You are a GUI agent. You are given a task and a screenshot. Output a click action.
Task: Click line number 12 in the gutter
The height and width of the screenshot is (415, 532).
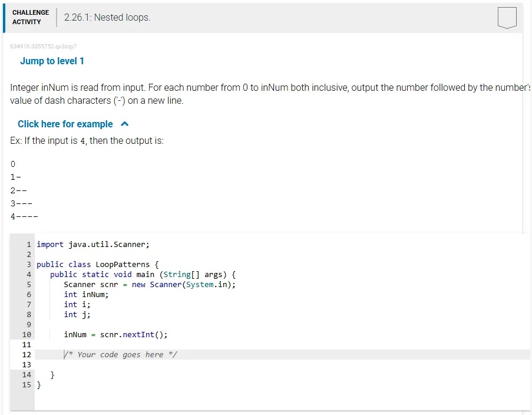pos(27,354)
